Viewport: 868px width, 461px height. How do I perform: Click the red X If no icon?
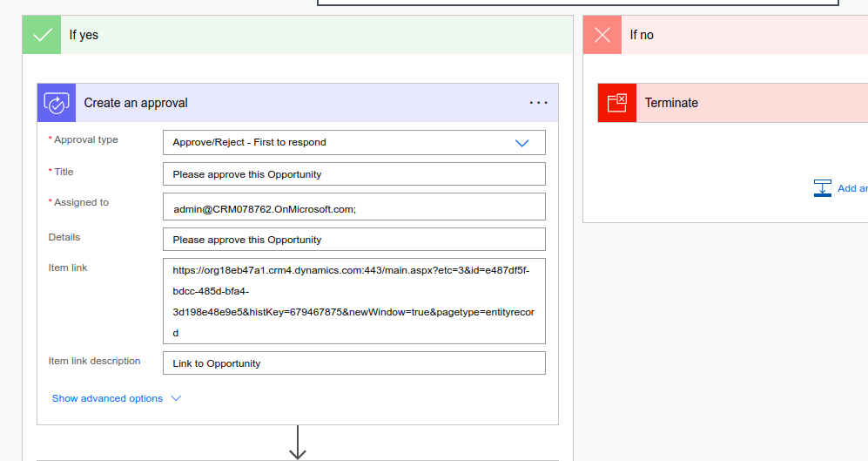(x=602, y=35)
